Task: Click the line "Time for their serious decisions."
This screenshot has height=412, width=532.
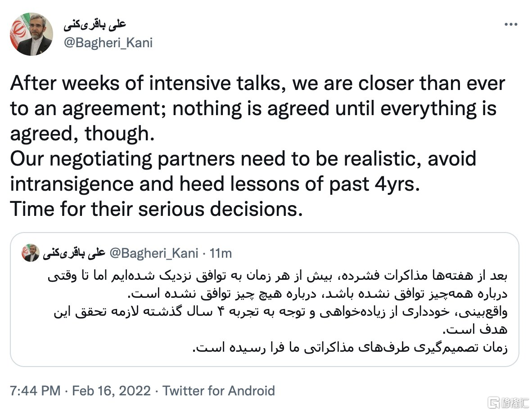Action: tap(156, 209)
